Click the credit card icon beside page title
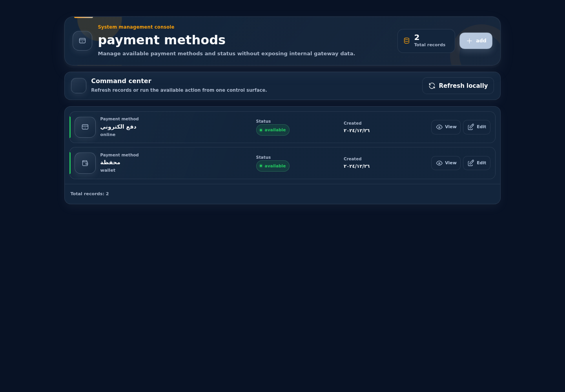Viewport: 565px width, 392px height. pyautogui.click(x=82, y=41)
